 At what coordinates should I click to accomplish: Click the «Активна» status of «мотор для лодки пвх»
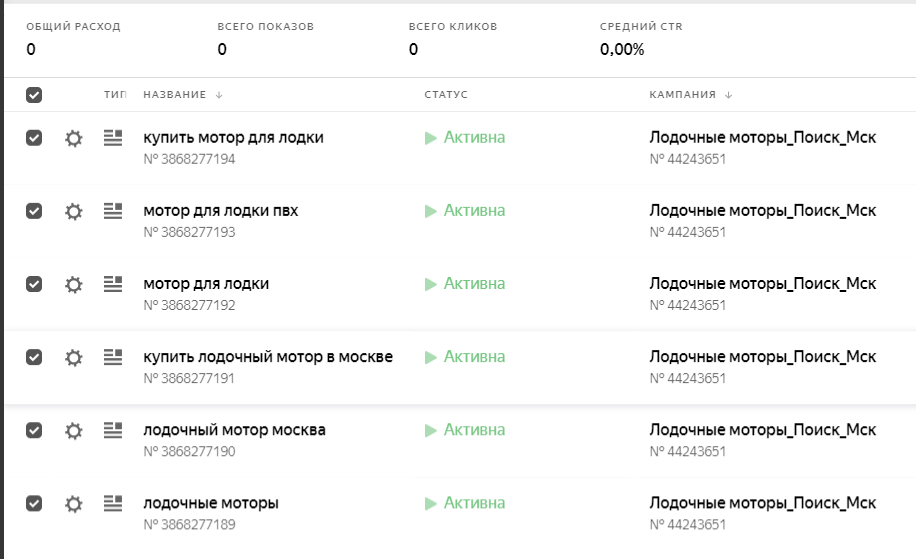(x=474, y=211)
